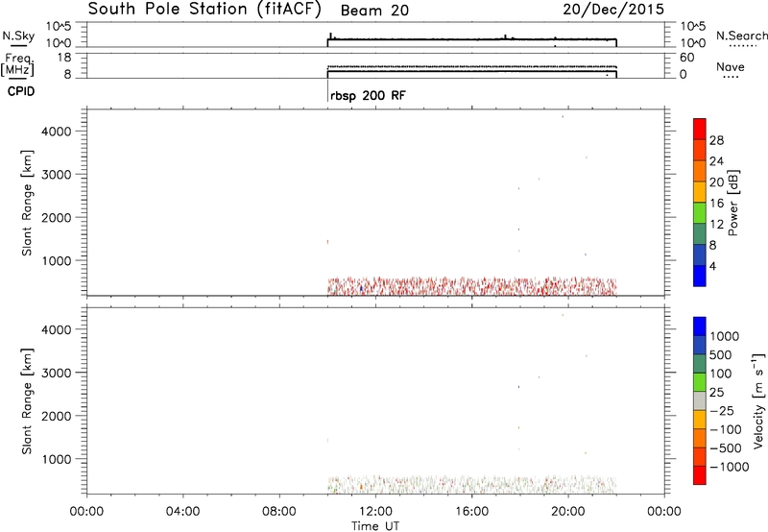Click the "12:00" time tick label
The image size is (768, 532).
pos(375,512)
